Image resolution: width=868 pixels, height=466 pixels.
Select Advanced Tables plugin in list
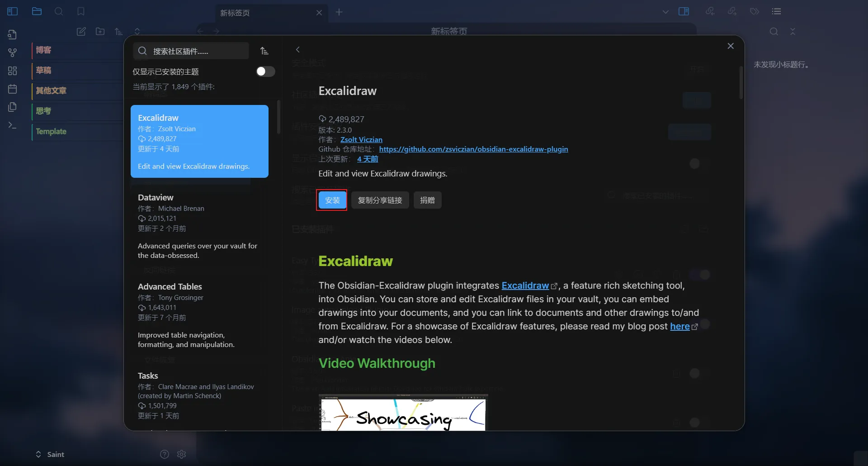click(199, 315)
